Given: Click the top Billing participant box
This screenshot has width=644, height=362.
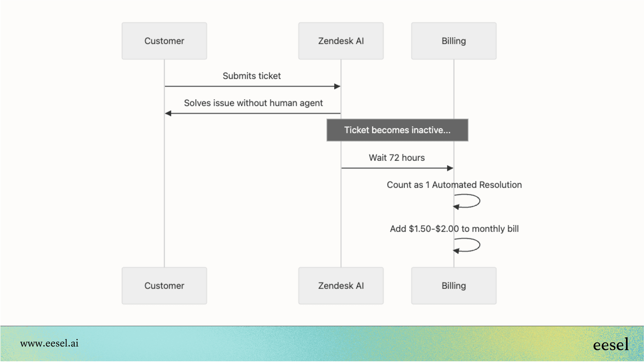Looking at the screenshot, I should tap(453, 41).
